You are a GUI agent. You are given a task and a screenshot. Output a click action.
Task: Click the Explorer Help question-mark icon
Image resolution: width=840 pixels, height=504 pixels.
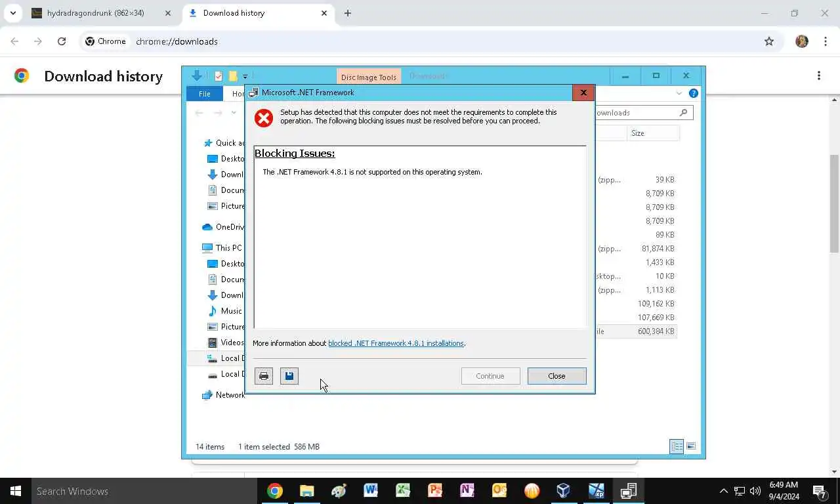(x=694, y=93)
